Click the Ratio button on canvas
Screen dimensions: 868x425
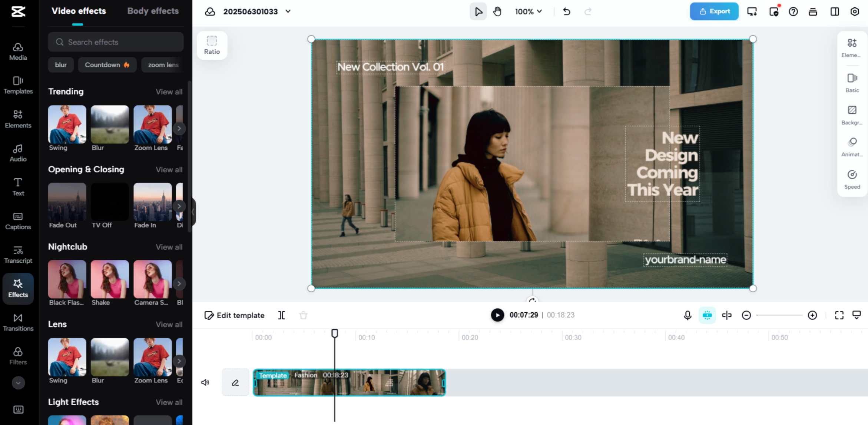click(x=212, y=45)
